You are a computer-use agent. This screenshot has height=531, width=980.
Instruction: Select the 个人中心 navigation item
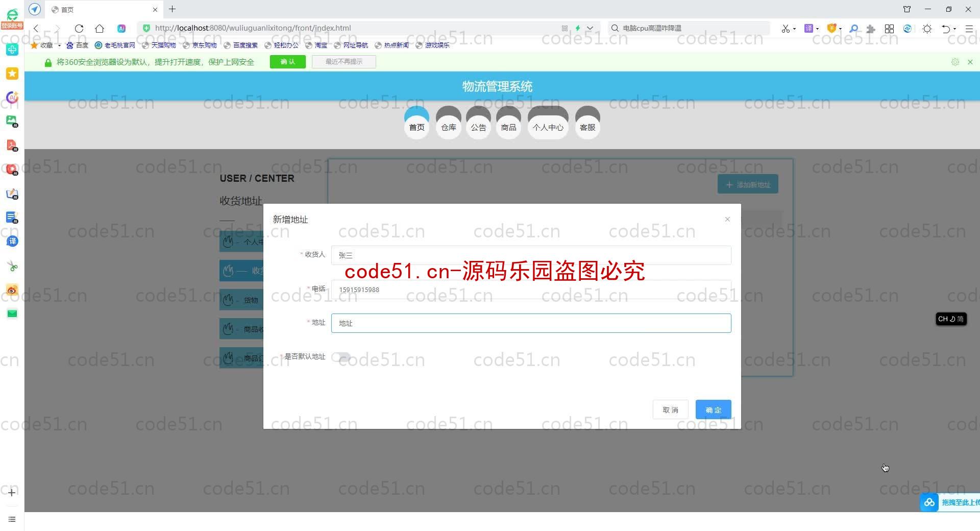pyautogui.click(x=548, y=123)
